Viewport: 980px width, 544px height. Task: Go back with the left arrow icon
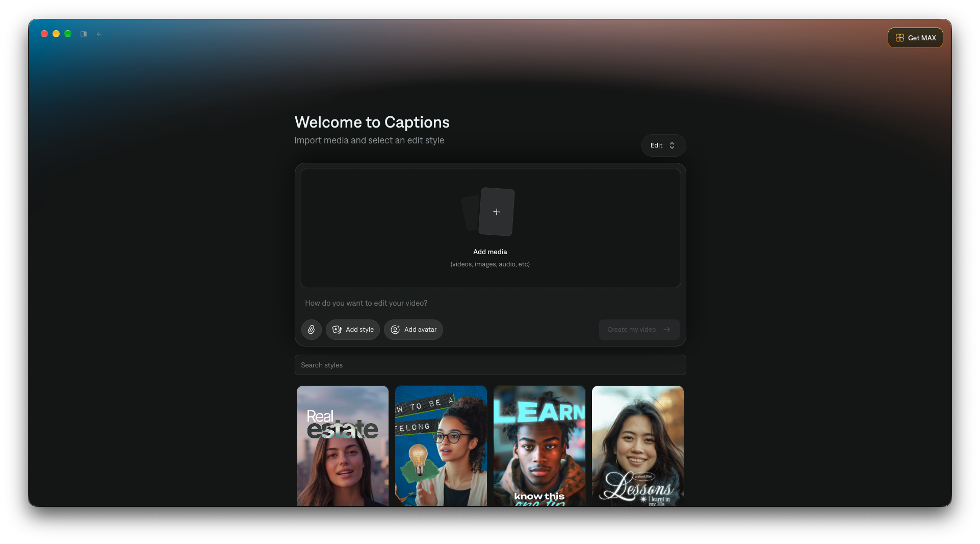(x=99, y=34)
